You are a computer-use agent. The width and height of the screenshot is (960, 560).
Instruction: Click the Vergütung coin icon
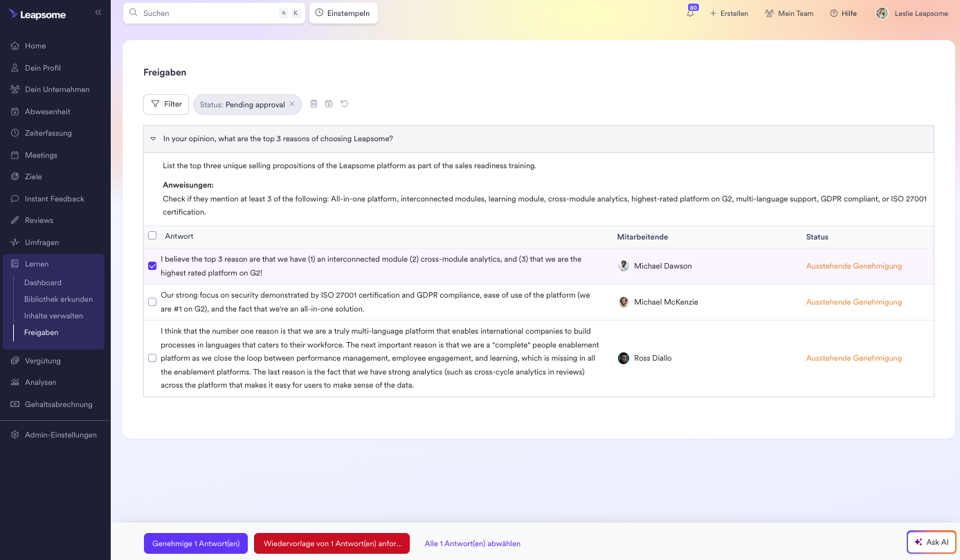[x=15, y=361]
